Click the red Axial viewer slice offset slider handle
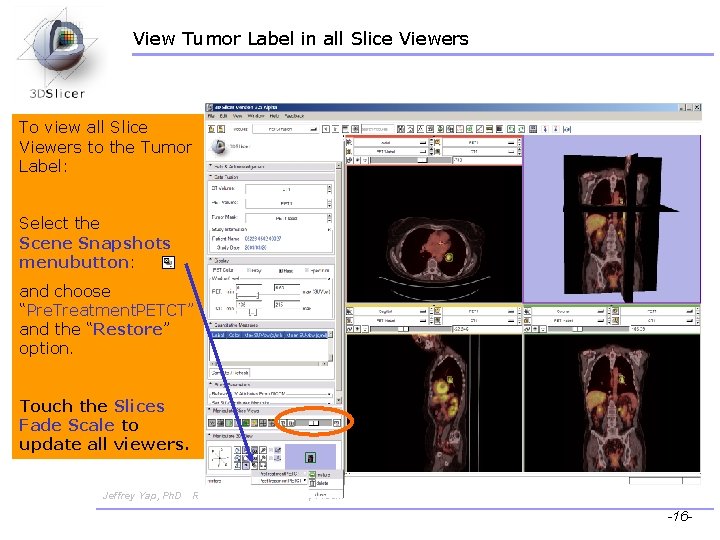The height and width of the screenshot is (540, 720). [x=422, y=160]
